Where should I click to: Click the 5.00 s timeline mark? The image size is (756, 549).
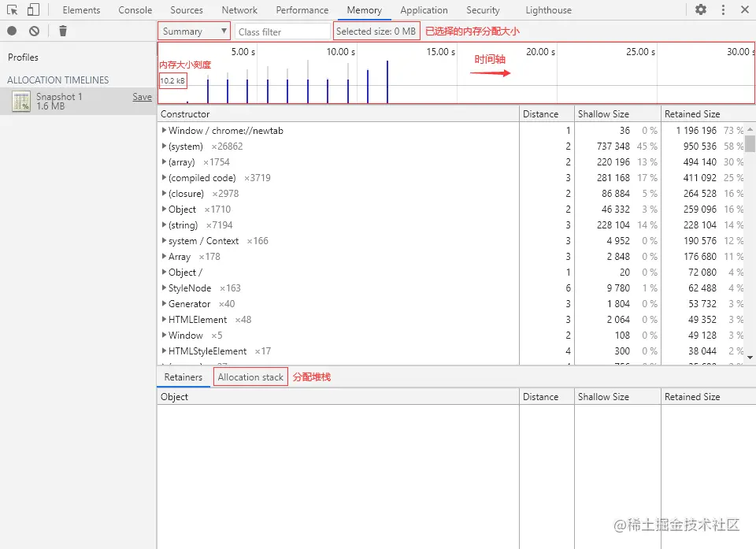coord(243,52)
